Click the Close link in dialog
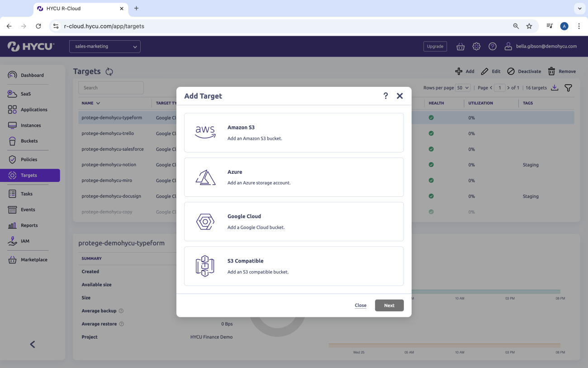The image size is (588, 368). 360,306
